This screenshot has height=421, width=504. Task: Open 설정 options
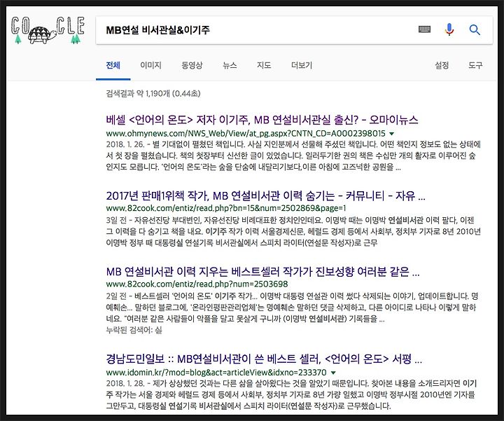point(442,66)
